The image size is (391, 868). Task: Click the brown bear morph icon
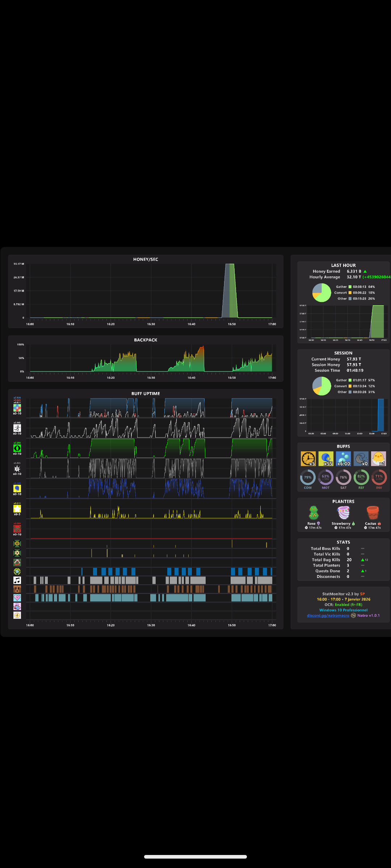pos(17,589)
